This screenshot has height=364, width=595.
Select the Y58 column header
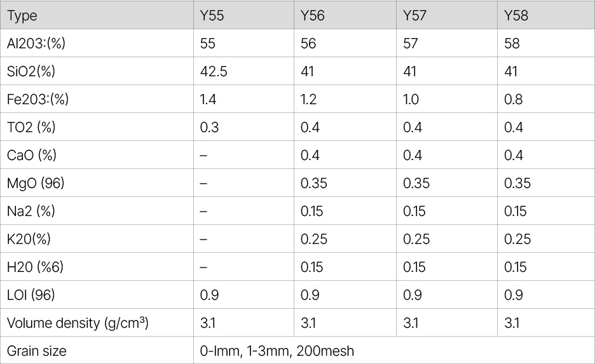pos(516,16)
